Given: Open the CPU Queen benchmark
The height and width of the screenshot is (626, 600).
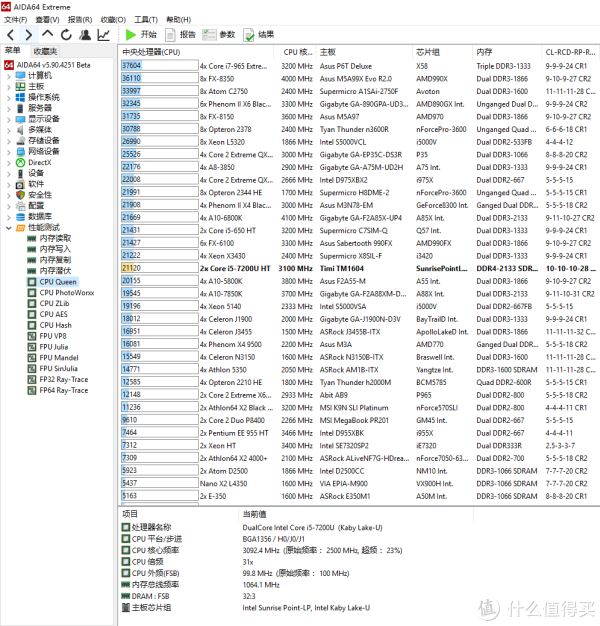Looking at the screenshot, I should pyautogui.click(x=58, y=282).
